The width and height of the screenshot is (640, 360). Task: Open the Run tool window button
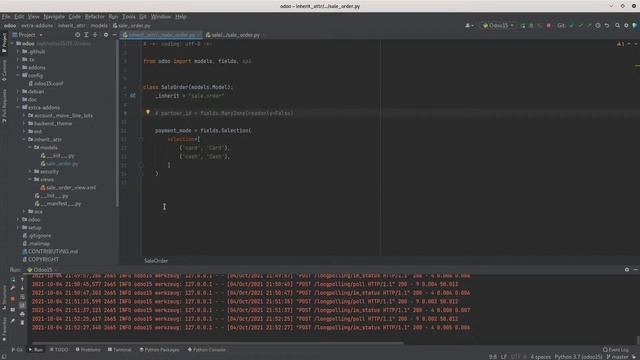[x=36, y=350]
